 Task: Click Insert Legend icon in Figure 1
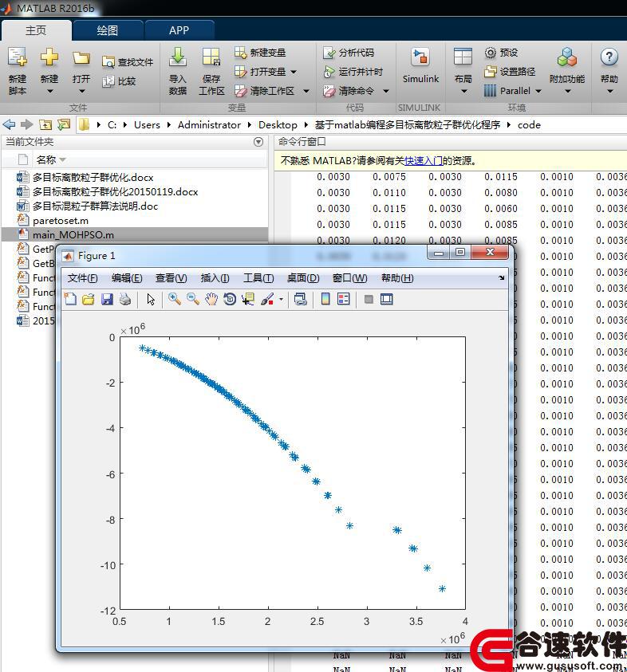(x=344, y=299)
